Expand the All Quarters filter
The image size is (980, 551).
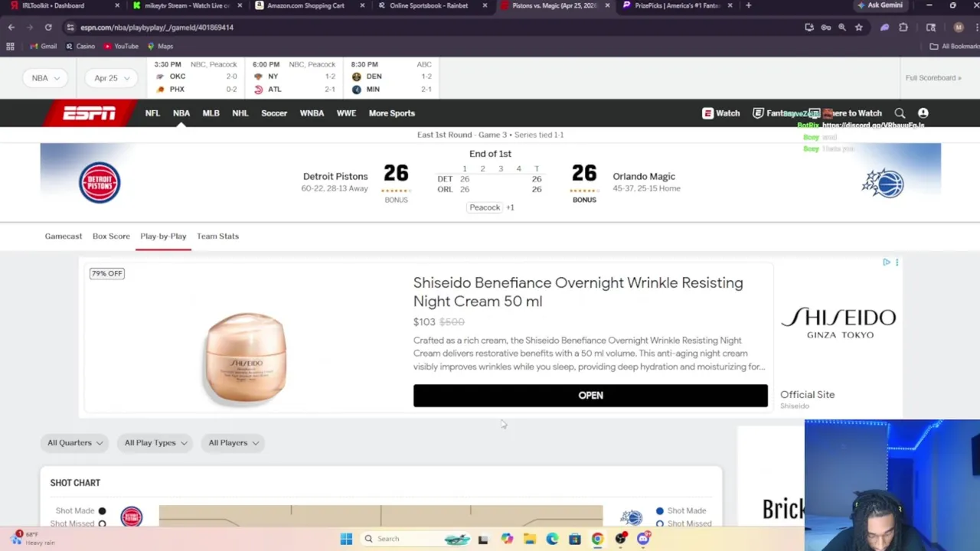click(x=75, y=442)
